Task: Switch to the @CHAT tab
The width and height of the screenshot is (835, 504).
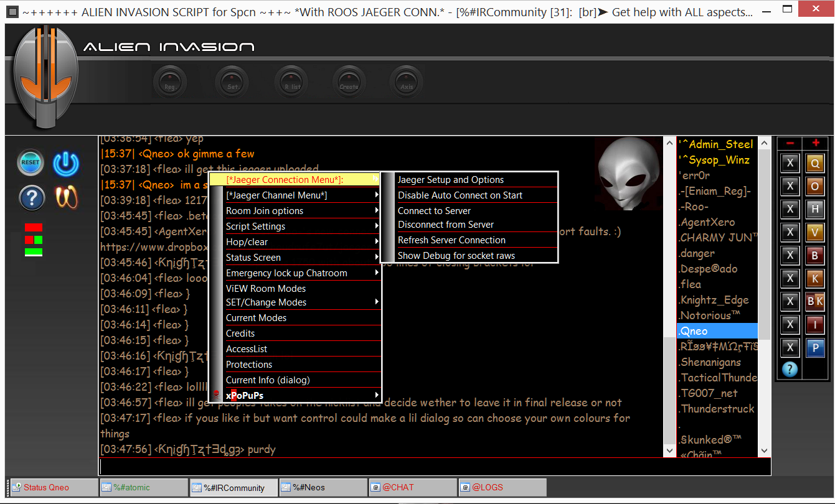Action: pos(413,488)
